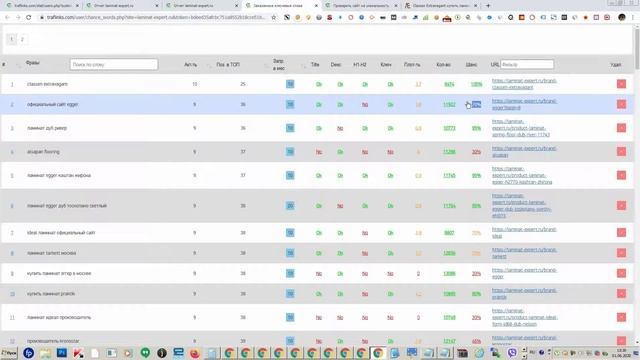The height and width of the screenshot is (360, 640).
Task: Click H1-H2 'No' link for 'официальный сайт egger'
Action: pyautogui.click(x=365, y=105)
